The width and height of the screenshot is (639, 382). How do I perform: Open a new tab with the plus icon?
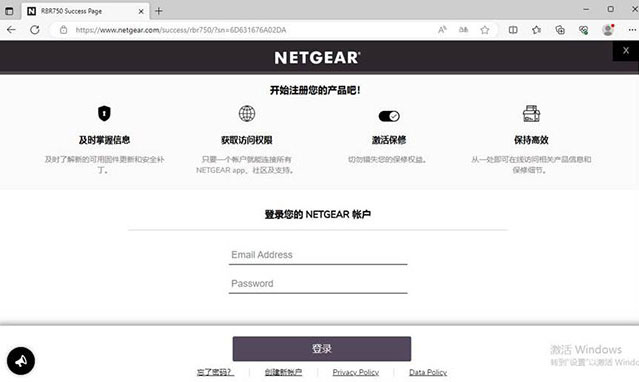(159, 11)
